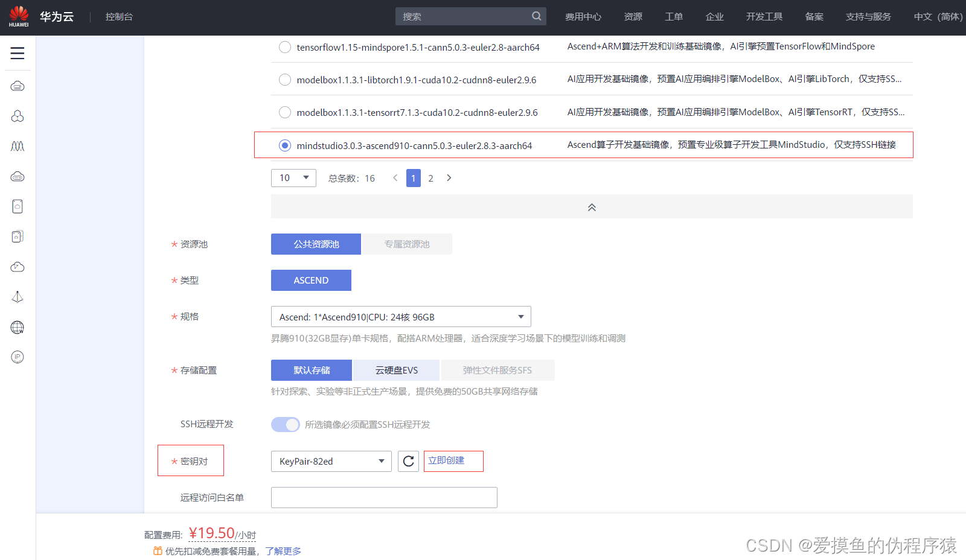Screen dimensions: 966x560
Task: Click the search magnifier icon
Action: click(536, 16)
